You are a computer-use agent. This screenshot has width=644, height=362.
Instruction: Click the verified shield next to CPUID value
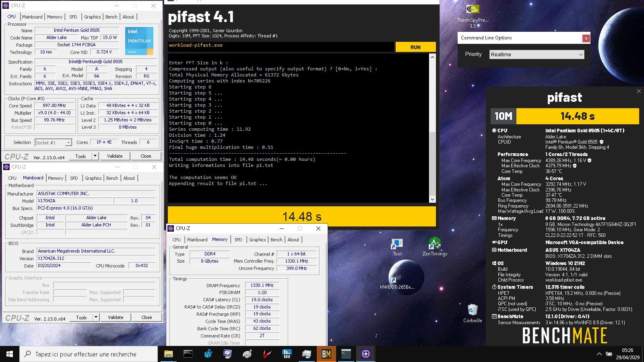[602, 142]
